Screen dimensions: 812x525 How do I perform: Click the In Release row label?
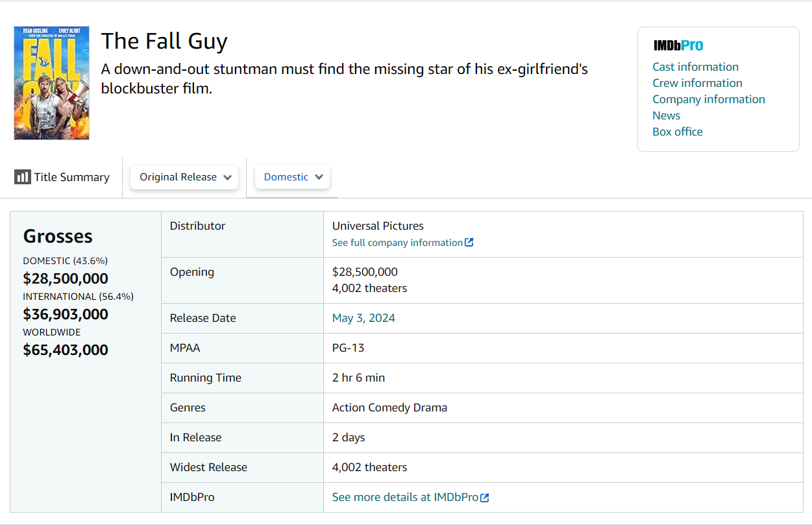[196, 437]
